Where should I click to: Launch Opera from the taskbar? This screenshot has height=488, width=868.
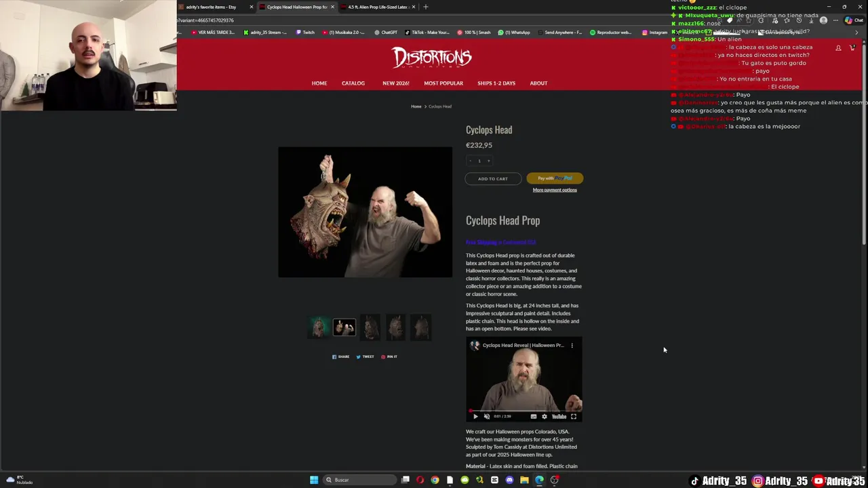420,480
